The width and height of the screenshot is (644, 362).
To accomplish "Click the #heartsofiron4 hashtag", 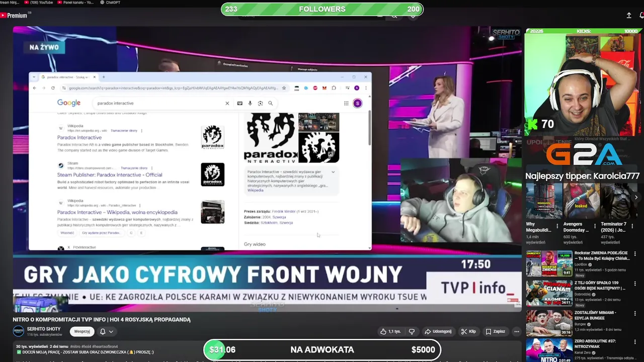I will point(104,346).
